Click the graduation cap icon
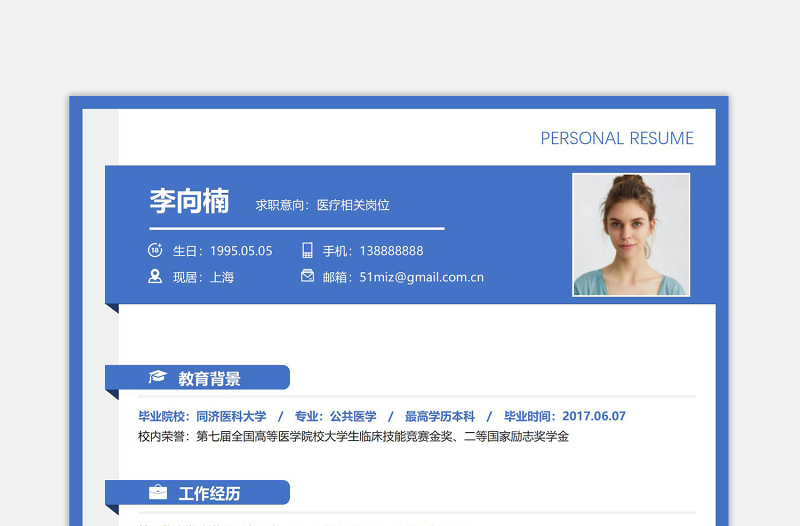 tap(157, 378)
